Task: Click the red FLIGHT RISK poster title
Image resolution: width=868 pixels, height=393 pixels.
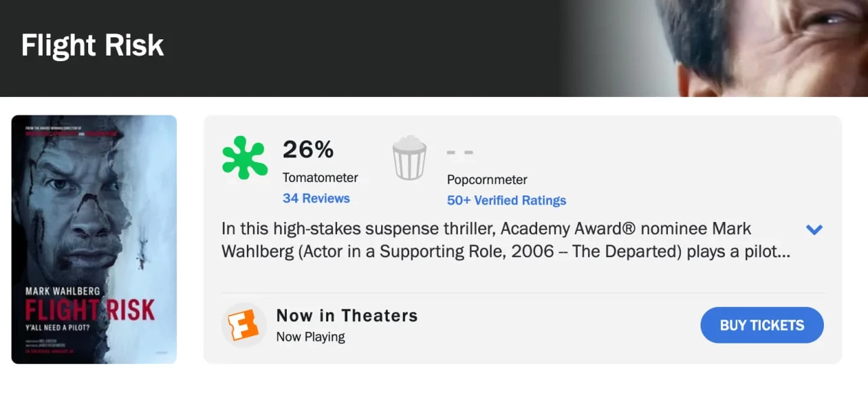Action: (x=90, y=310)
